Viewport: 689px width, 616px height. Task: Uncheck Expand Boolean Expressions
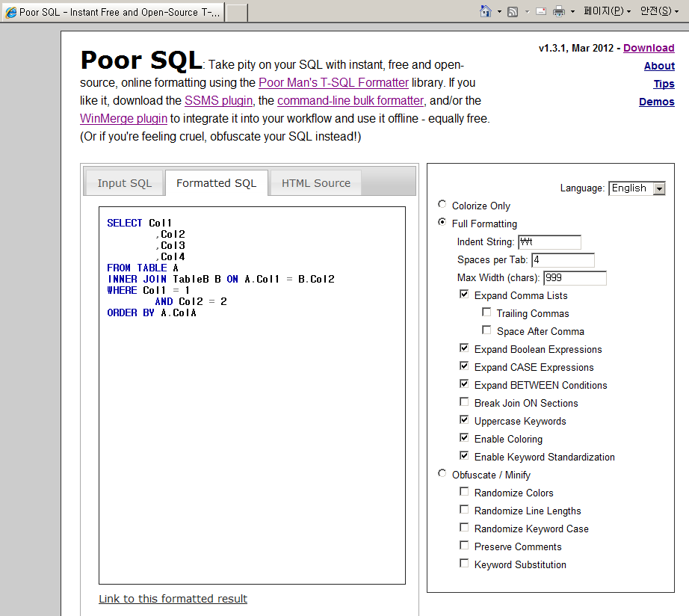pyautogui.click(x=464, y=348)
